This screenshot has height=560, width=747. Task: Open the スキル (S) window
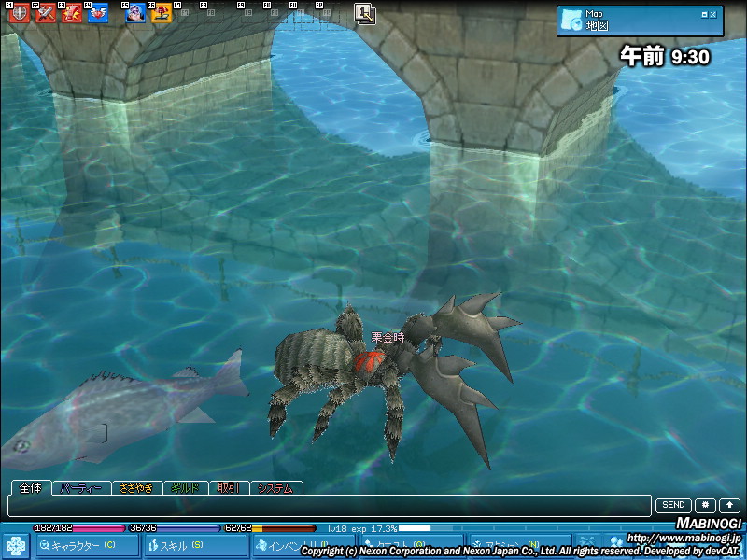pyautogui.click(x=195, y=546)
